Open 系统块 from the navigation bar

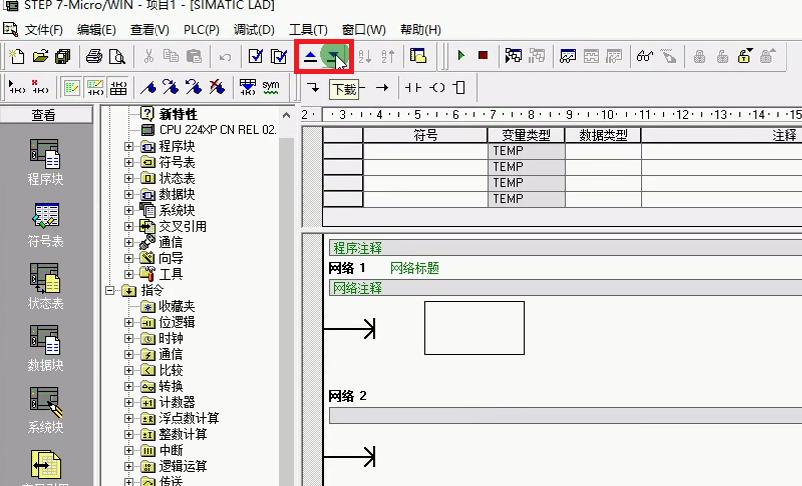point(45,410)
